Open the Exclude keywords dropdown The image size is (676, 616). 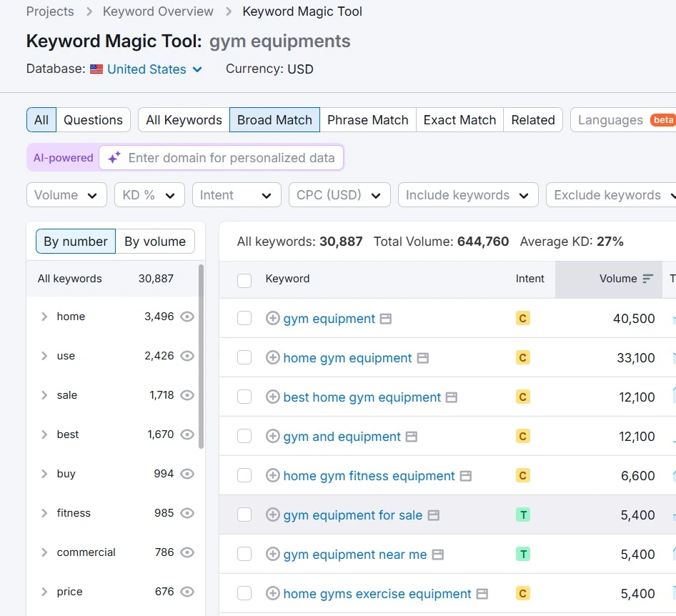(611, 195)
